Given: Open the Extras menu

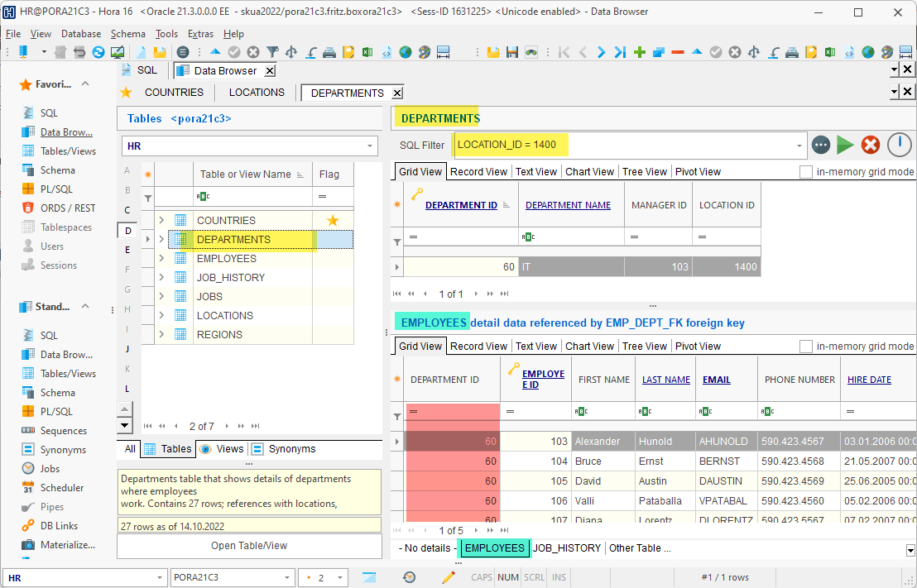Looking at the screenshot, I should [x=200, y=34].
